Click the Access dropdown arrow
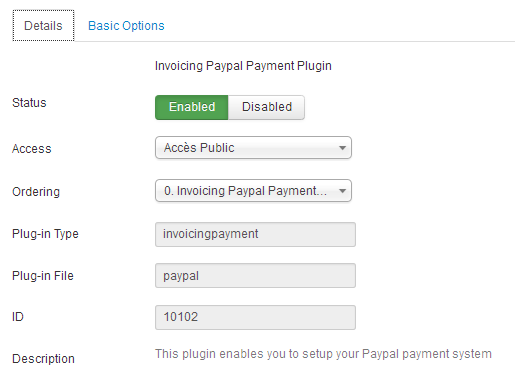Screen dimensions: 515x375 342,148
